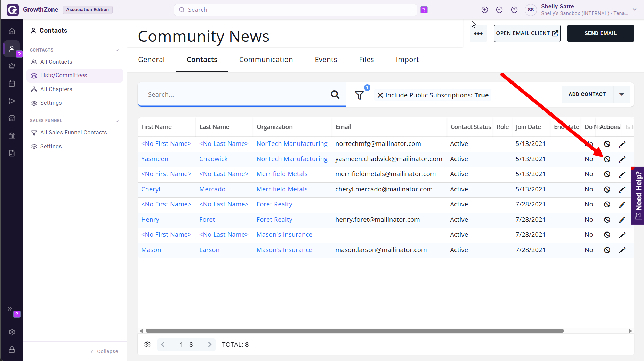The height and width of the screenshot is (361, 644).
Task: Click the OPEN EMAIL CLIENT button
Action: 527,33
